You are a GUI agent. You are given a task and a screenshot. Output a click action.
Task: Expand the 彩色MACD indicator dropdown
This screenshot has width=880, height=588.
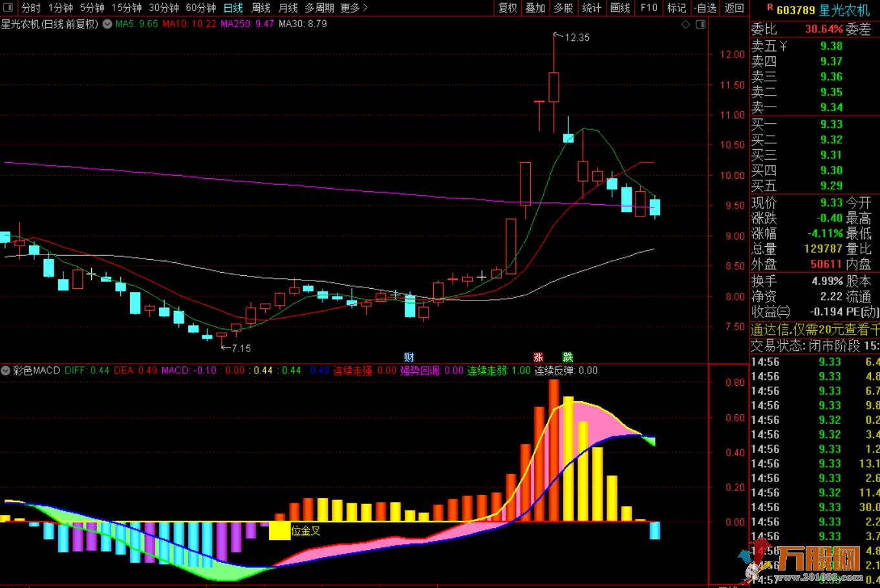coord(6,371)
